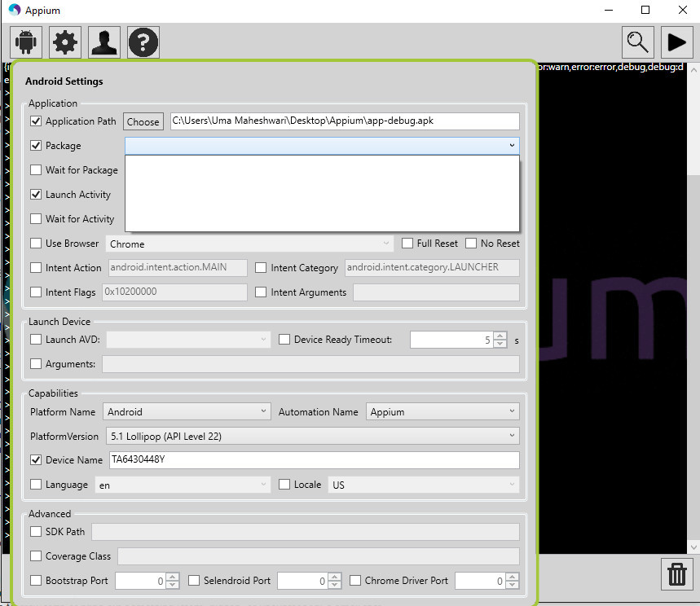
Task: Enable the Bootstrap Port checkbox
Action: pos(36,581)
